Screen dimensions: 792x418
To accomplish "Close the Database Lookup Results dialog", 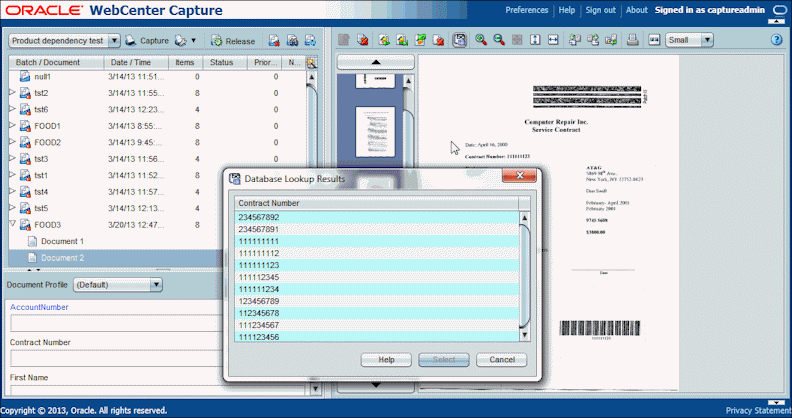I will 519,176.
